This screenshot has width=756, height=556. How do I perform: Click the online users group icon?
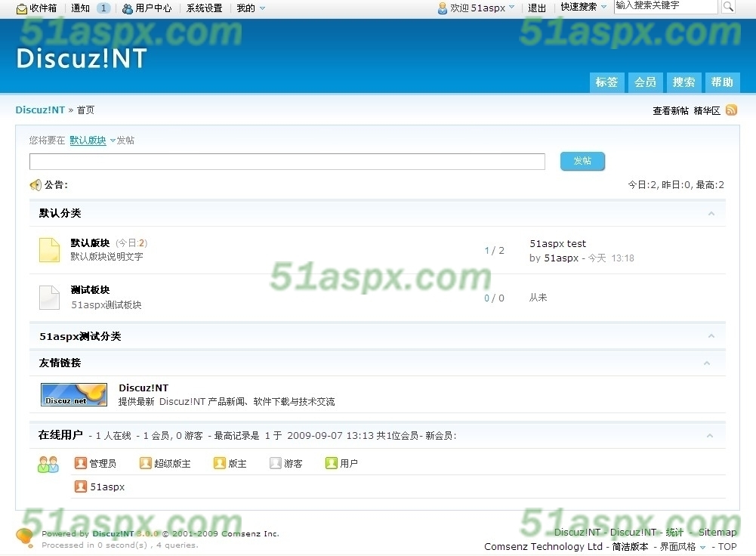[x=48, y=464]
